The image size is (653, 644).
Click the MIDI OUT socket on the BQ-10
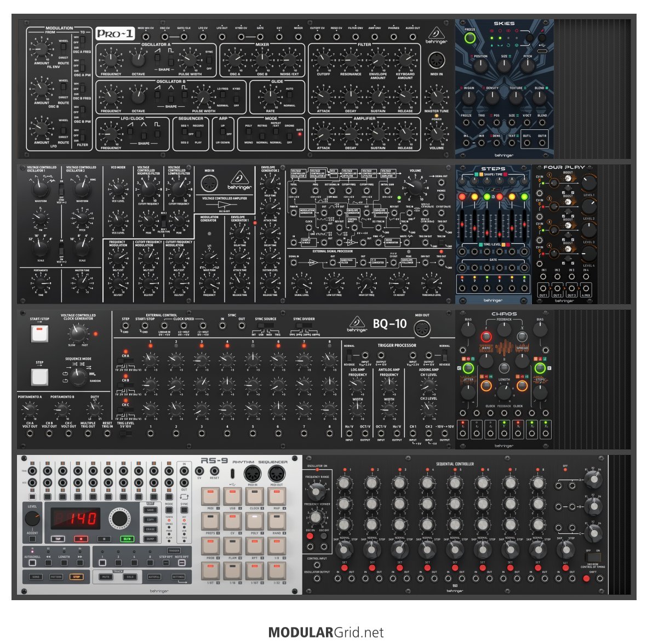point(422,329)
